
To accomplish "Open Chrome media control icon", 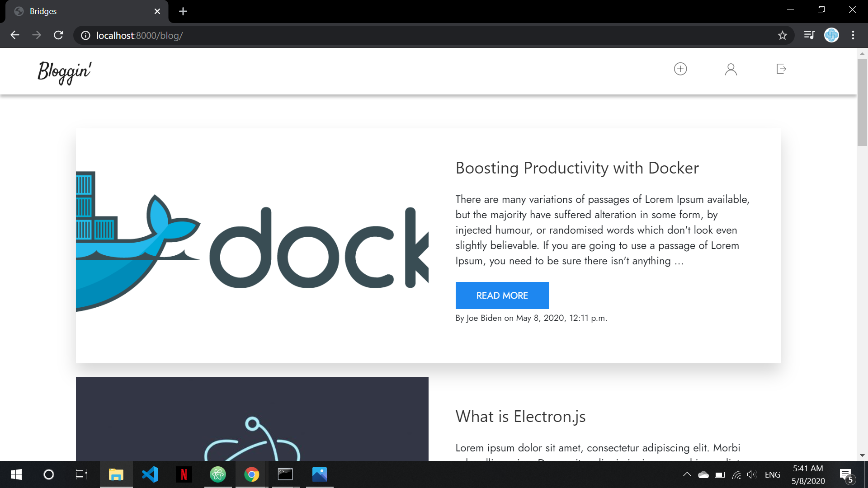I will (x=809, y=35).
